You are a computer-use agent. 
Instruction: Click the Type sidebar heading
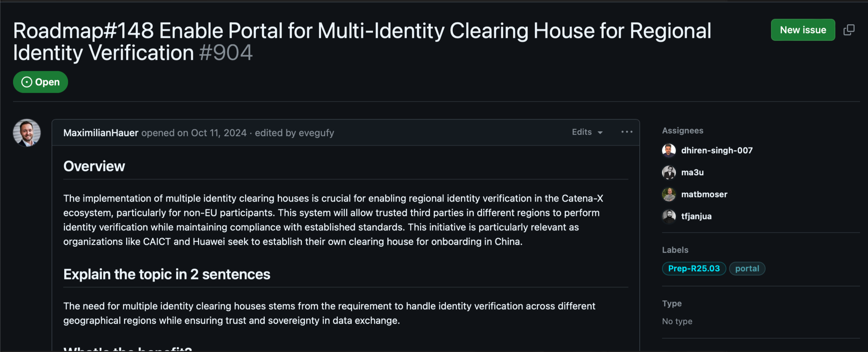click(672, 303)
